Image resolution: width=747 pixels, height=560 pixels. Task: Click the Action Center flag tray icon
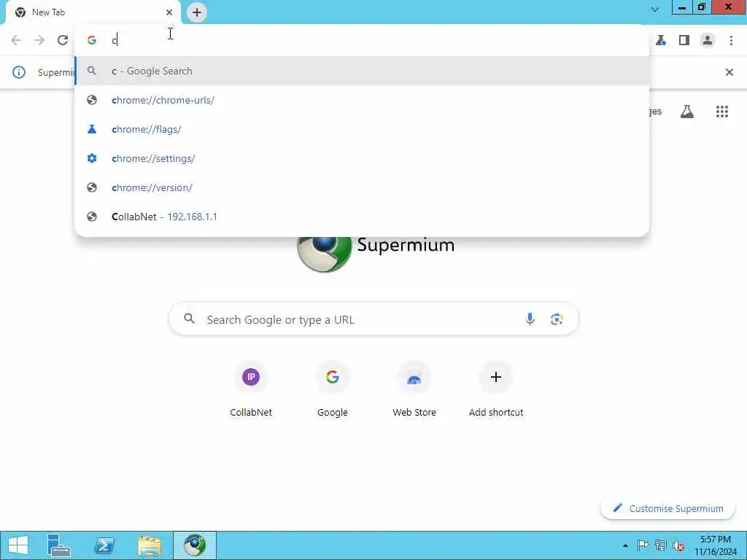pyautogui.click(x=643, y=545)
